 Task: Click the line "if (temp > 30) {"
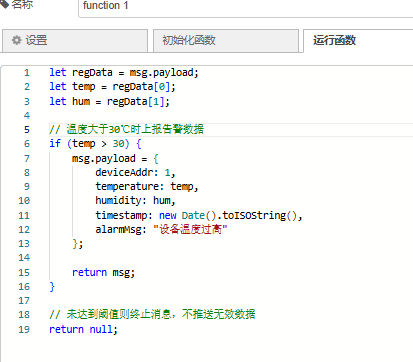pyautogui.click(x=95, y=144)
